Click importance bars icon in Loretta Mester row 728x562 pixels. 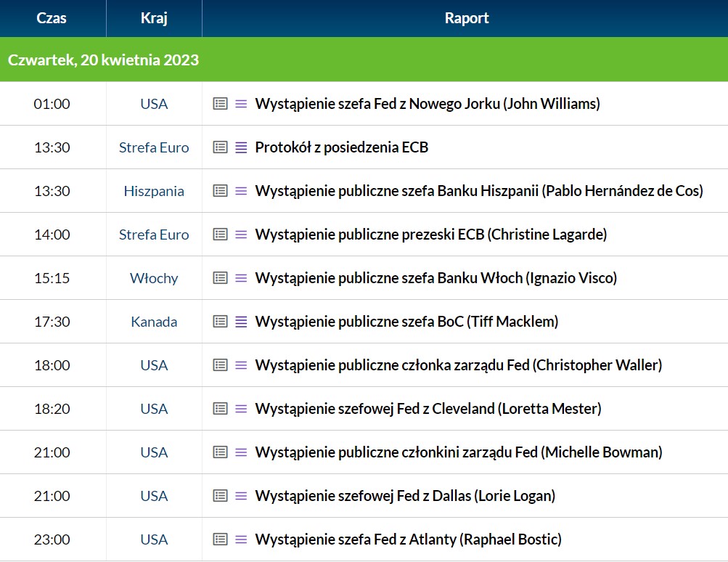pyautogui.click(x=241, y=409)
